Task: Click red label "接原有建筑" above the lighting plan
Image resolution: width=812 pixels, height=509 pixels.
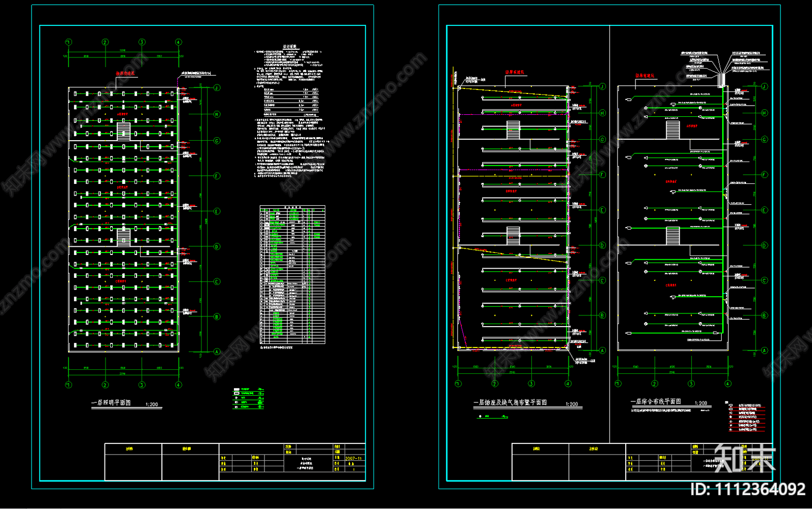Action: [x=125, y=74]
